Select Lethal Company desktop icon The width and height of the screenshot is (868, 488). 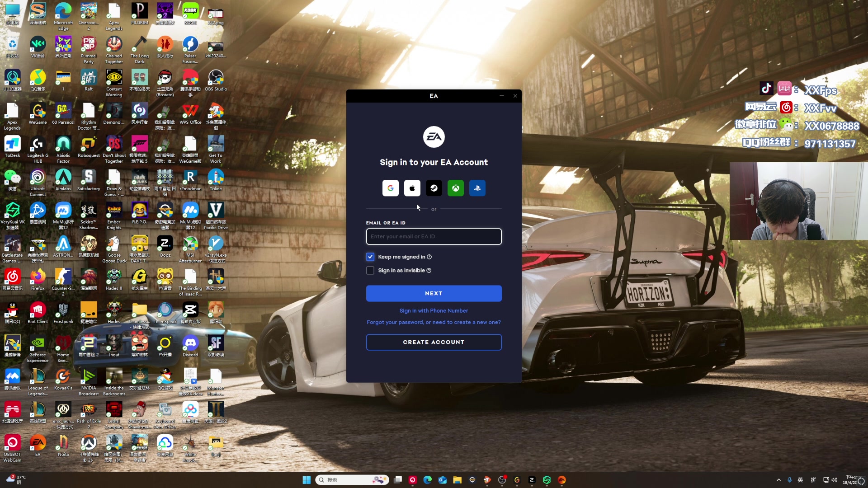[114, 415]
